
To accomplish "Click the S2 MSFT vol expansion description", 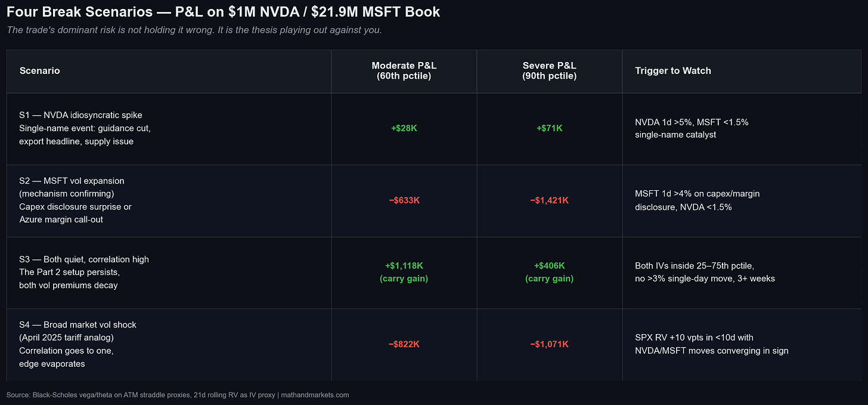I will pos(75,200).
